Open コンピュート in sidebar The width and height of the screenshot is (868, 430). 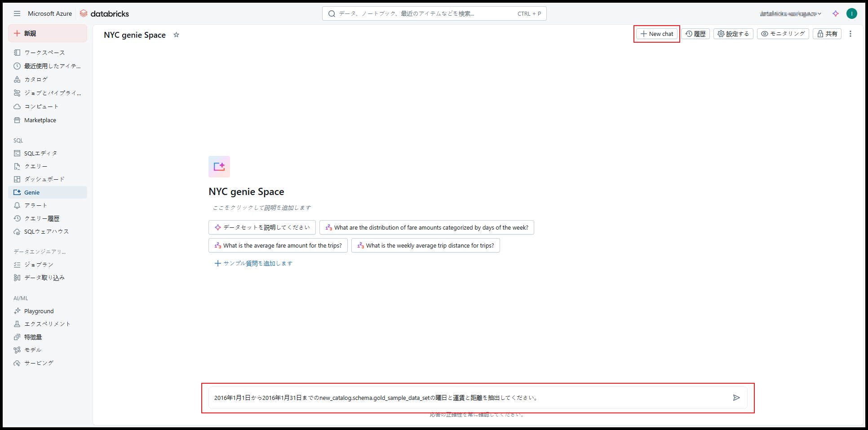(48, 106)
